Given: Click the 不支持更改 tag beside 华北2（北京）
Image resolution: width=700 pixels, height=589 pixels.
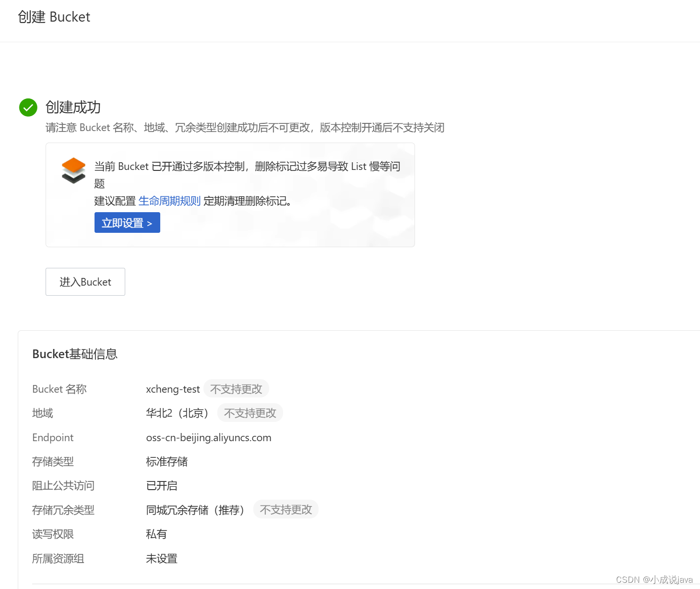Looking at the screenshot, I should tap(249, 413).
